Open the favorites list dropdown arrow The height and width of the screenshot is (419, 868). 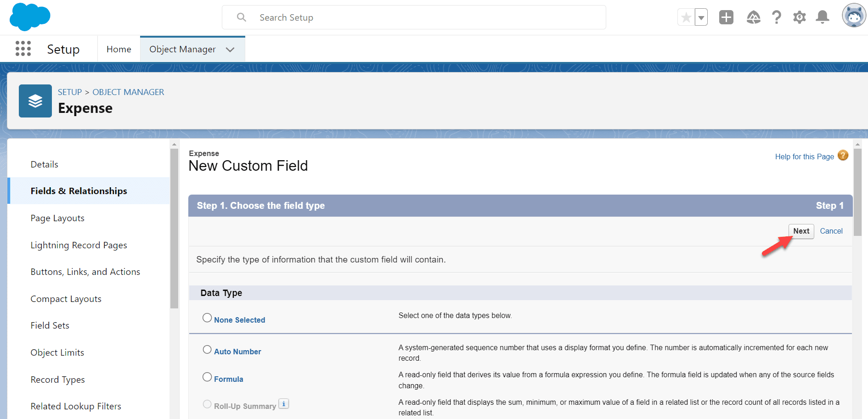[x=701, y=17]
